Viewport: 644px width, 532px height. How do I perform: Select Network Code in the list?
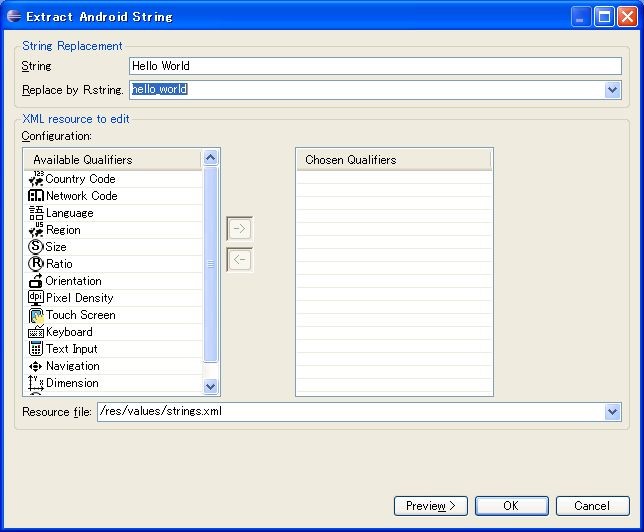113,196
